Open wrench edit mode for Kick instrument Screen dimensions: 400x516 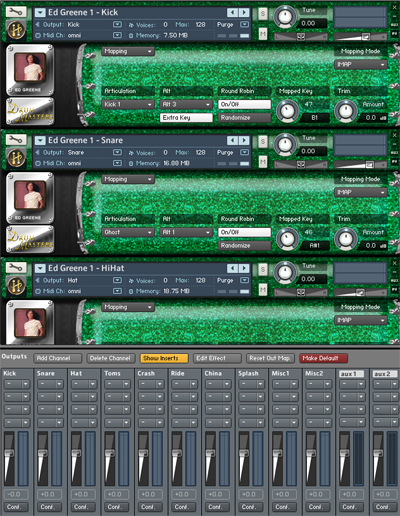[15, 12]
